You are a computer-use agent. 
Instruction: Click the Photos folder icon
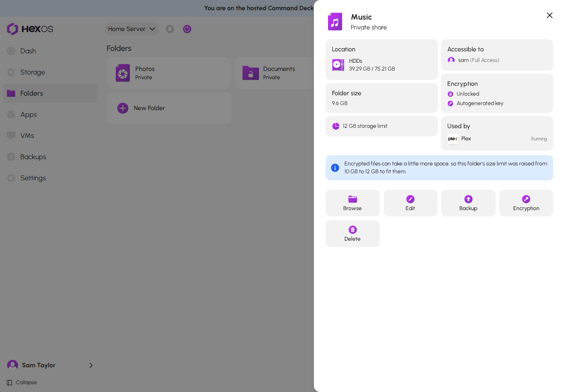pyautogui.click(x=123, y=73)
